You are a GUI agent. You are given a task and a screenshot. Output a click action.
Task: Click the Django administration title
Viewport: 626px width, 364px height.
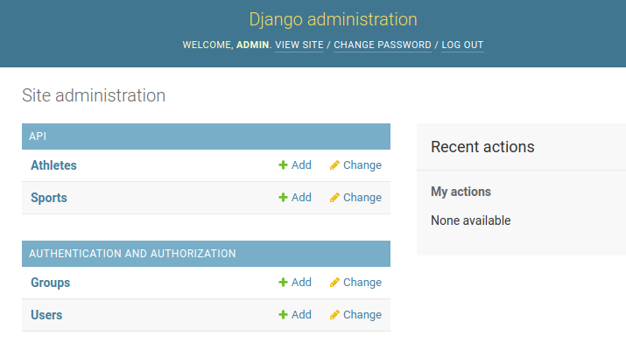333,19
